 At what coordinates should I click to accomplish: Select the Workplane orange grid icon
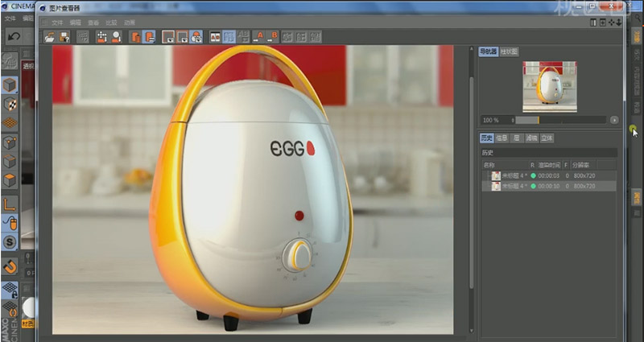tap(10, 123)
